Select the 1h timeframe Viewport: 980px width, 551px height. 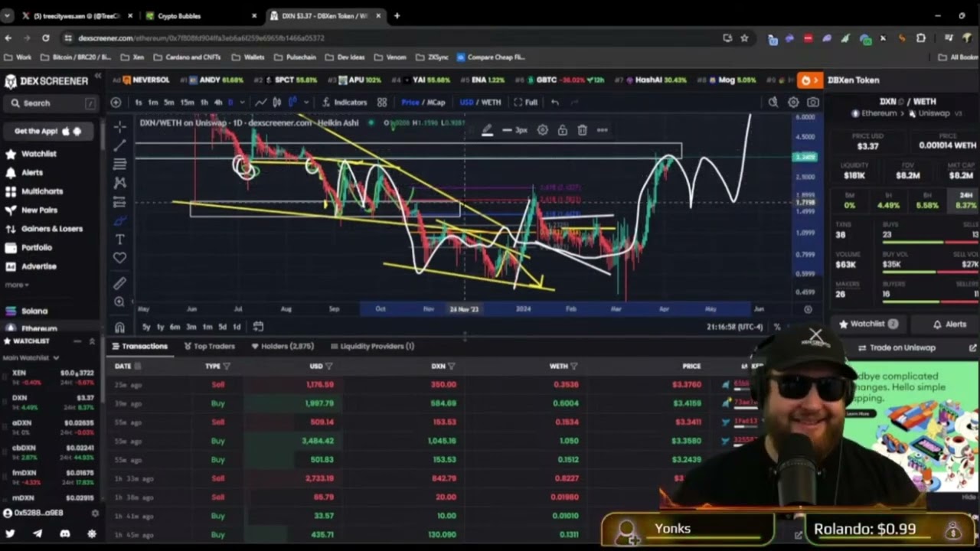click(x=204, y=102)
